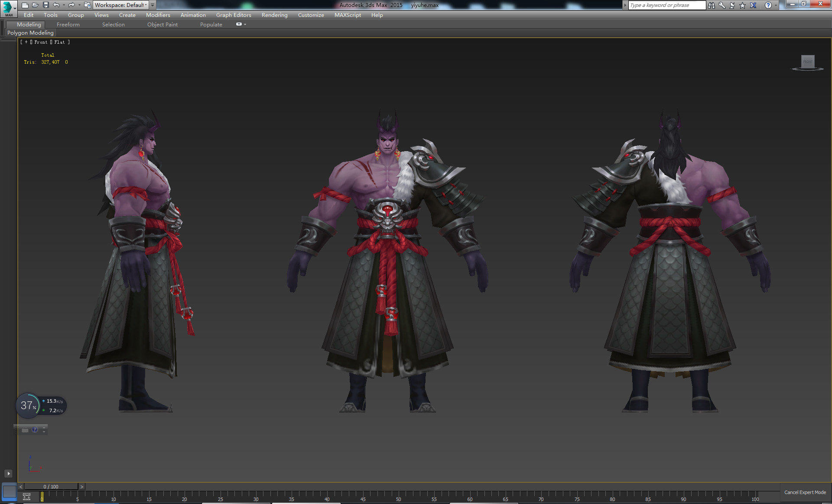This screenshot has height=504, width=832.
Task: Click the 0 / 100 time slider
Action: [x=51, y=487]
